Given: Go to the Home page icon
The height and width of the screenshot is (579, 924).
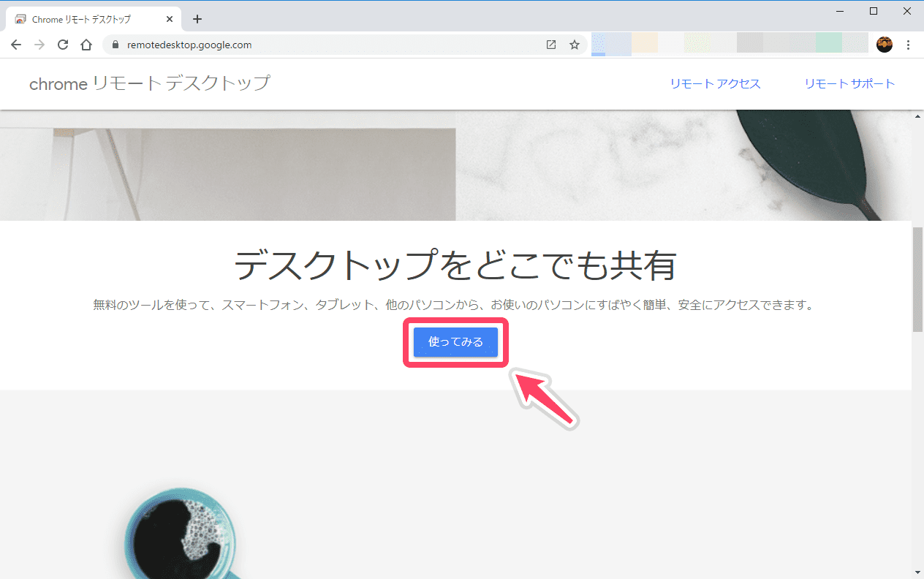Looking at the screenshot, I should 86,45.
